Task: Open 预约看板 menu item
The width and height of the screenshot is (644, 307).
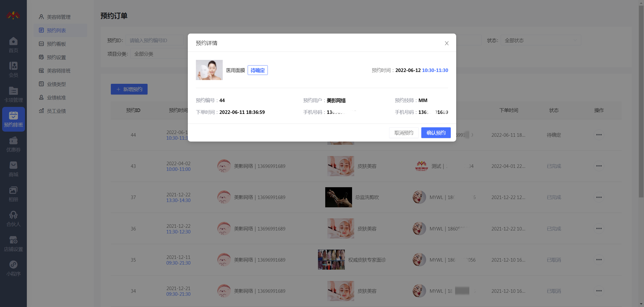Action: [56, 44]
